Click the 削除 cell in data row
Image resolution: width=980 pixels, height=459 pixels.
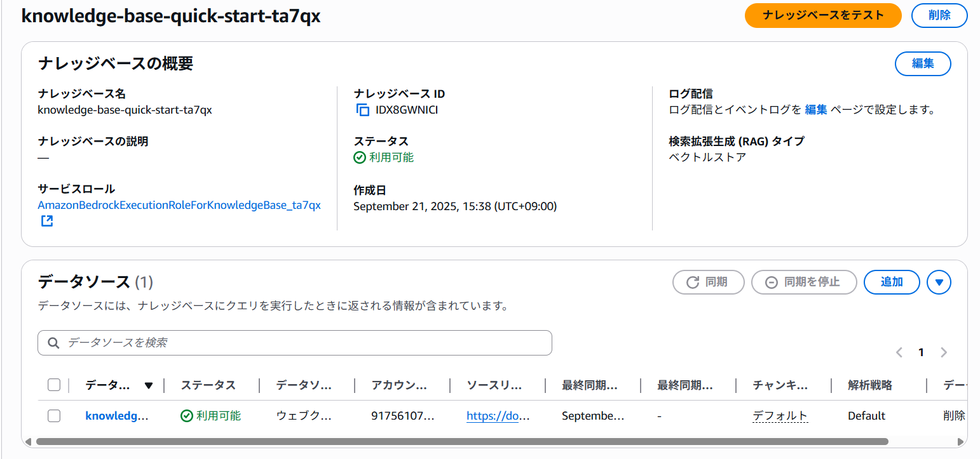955,416
